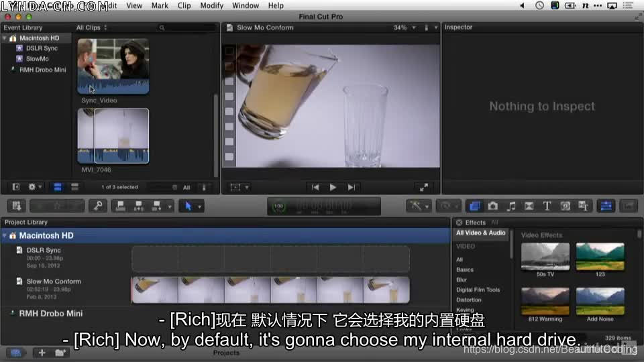Select the Basics effects category
This screenshot has width=644, height=362.
(465, 269)
